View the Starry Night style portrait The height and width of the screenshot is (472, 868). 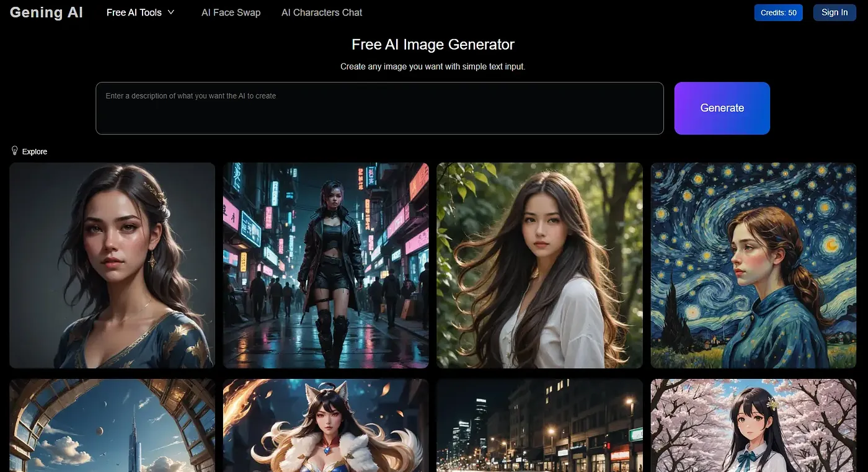[753, 265]
